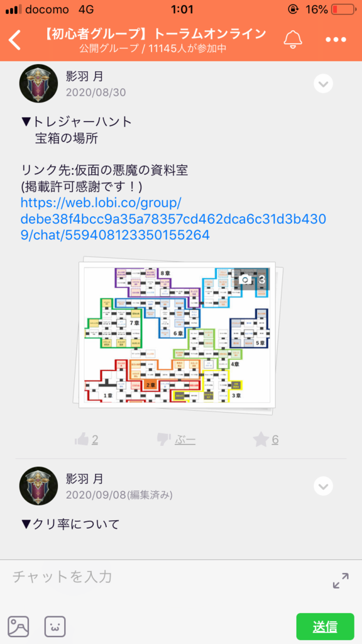Expand options chevron on 2020/09/08 post

pos(323,486)
